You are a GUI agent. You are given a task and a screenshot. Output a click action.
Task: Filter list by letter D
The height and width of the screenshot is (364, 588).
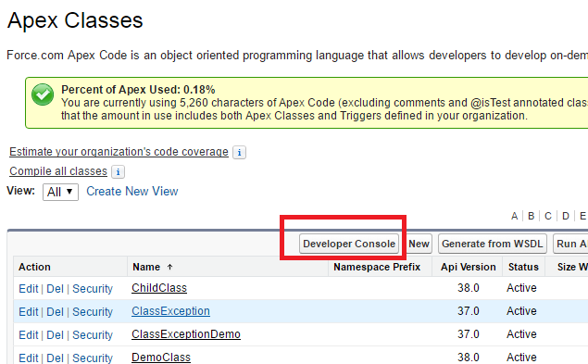[566, 216]
